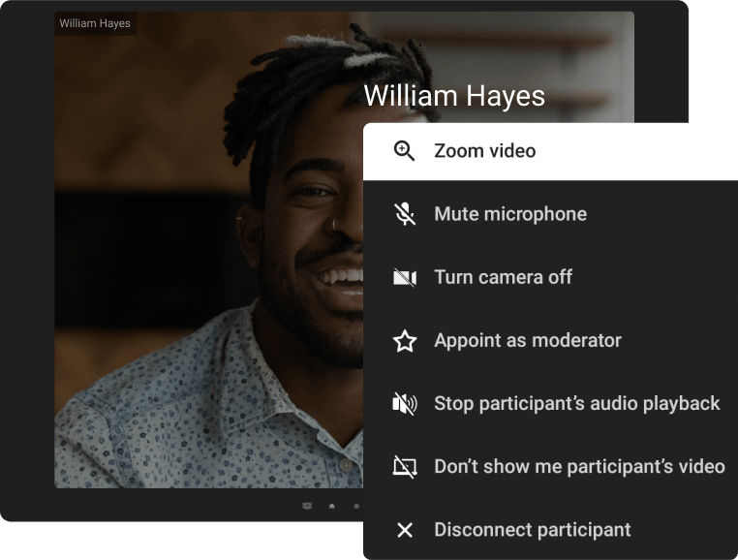Image resolution: width=738 pixels, height=560 pixels.
Task: Click the large William Hayes menu heading
Action: point(453,96)
